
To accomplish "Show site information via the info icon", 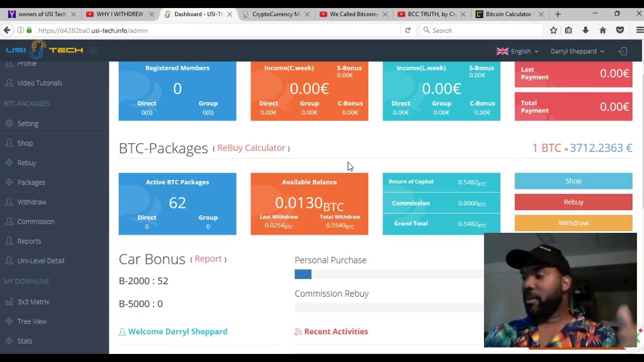I will pyautogui.click(x=21, y=31).
